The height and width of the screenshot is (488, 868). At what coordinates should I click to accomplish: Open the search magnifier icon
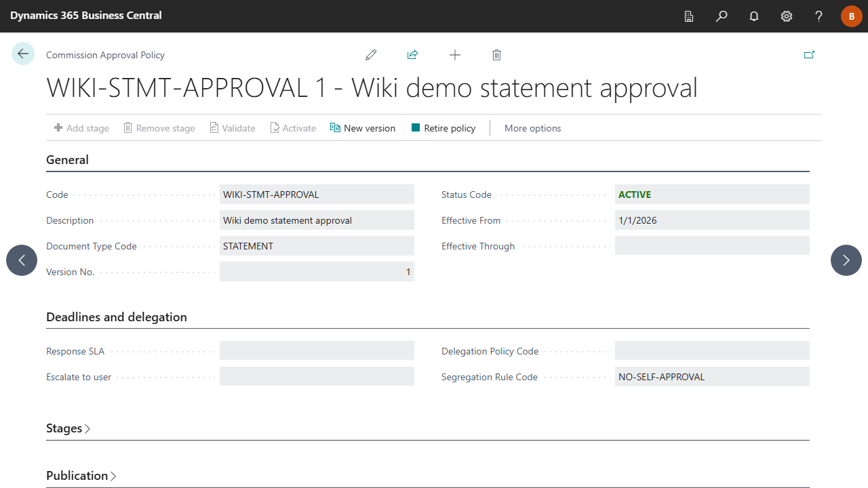[x=722, y=16]
